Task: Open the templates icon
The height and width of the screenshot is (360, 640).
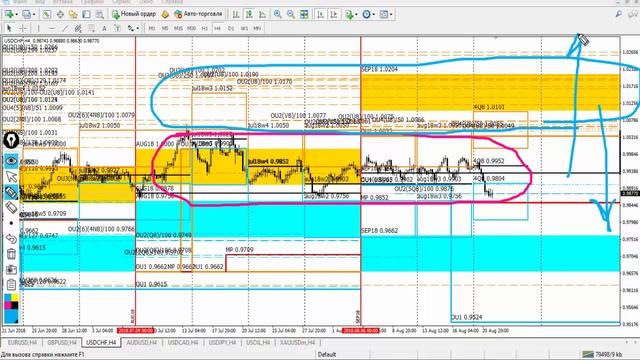Action: tap(384, 14)
